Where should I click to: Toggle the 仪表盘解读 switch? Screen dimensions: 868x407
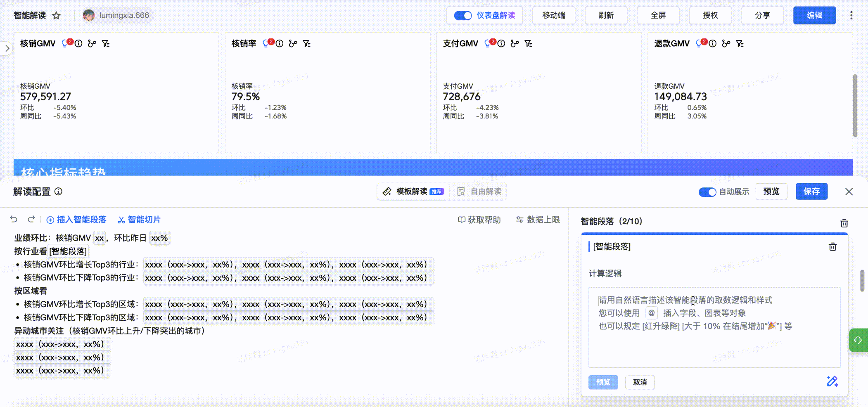(x=462, y=16)
